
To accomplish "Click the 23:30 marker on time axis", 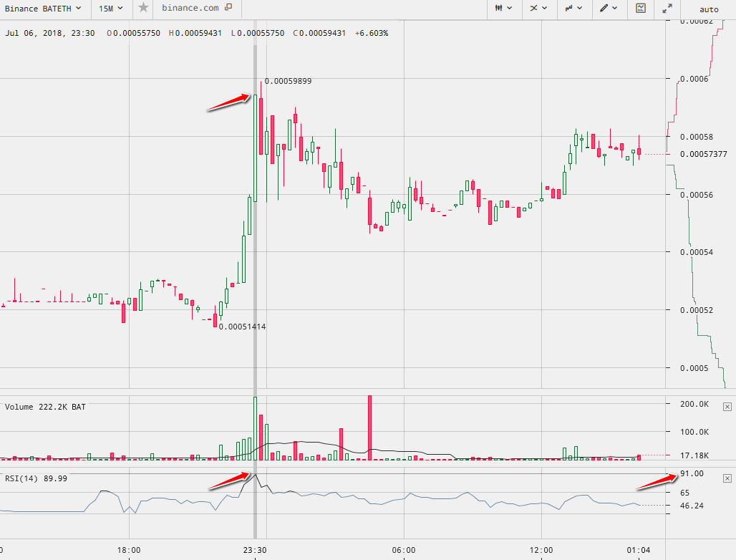I will tap(255, 550).
